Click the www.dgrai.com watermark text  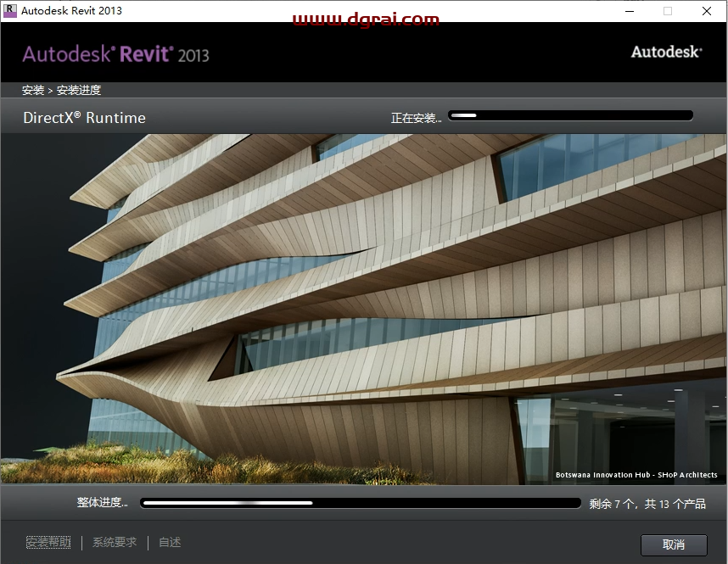367,18
